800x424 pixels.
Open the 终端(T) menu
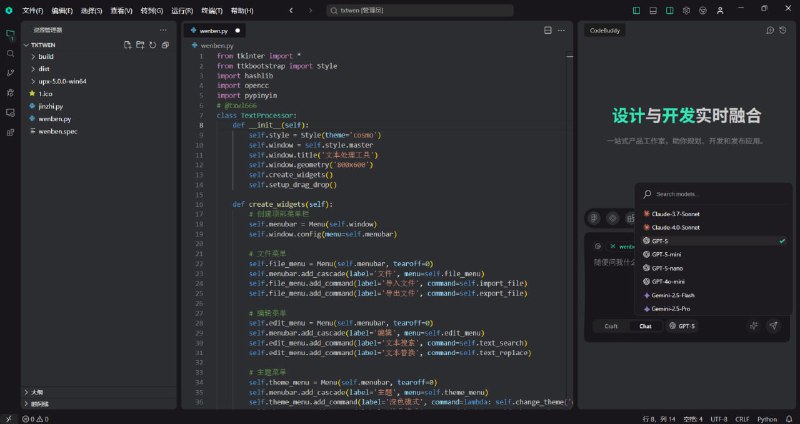click(212, 10)
